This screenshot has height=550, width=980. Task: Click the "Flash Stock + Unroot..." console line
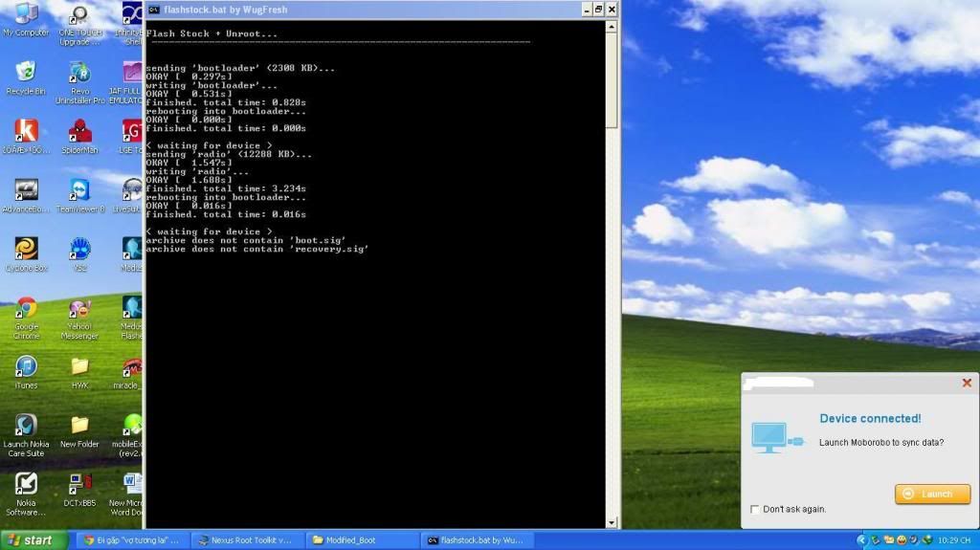[x=212, y=33]
